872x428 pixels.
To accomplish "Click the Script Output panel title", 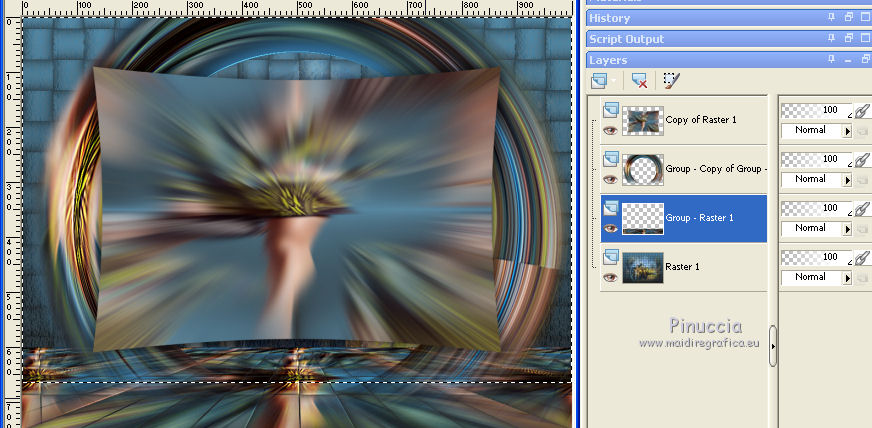I will (627, 39).
